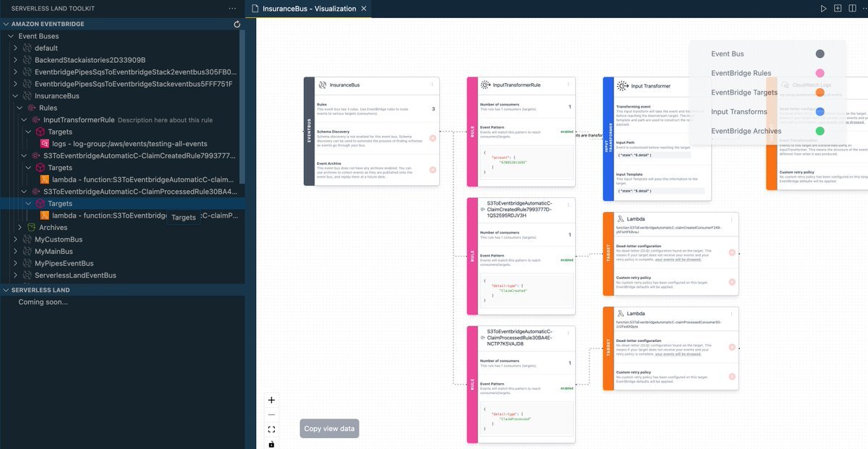
Task: Open the InsuranceBus node's three-dot menu
Action: (x=433, y=85)
